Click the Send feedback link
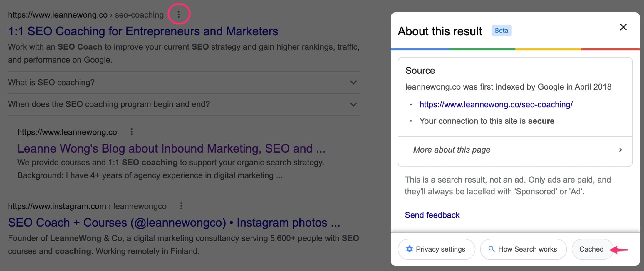Screen dimensions: 644x271 tap(432, 215)
